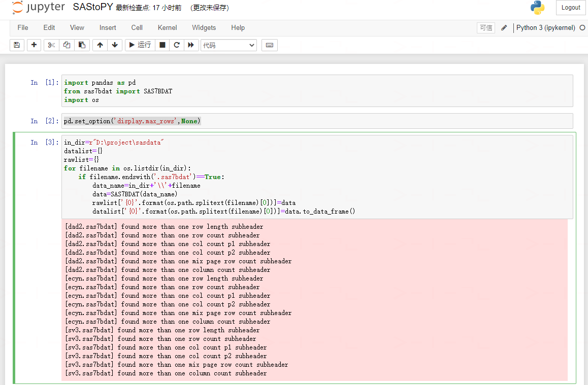Click the title SAStoPY to rename notebook

click(x=91, y=8)
